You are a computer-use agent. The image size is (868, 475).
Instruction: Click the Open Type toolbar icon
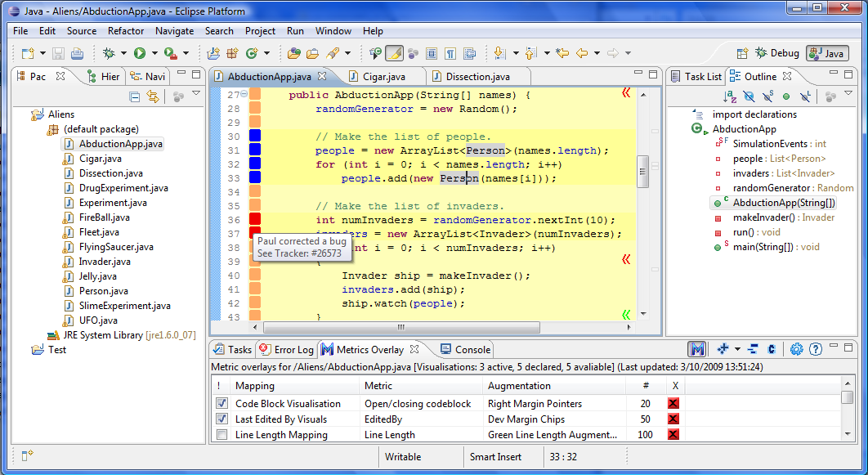point(294,53)
